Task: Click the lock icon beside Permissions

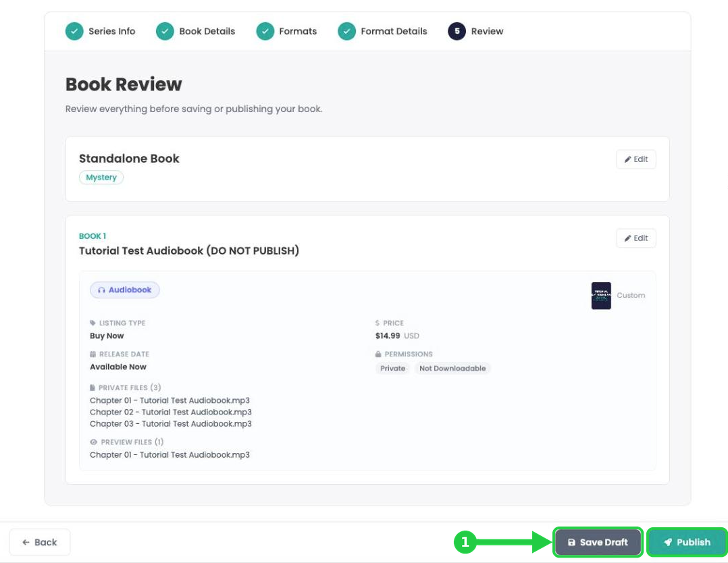Action: click(378, 354)
